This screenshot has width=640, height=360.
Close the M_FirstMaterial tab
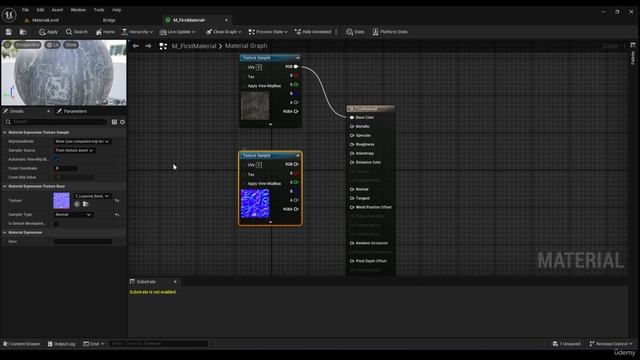pos(226,20)
